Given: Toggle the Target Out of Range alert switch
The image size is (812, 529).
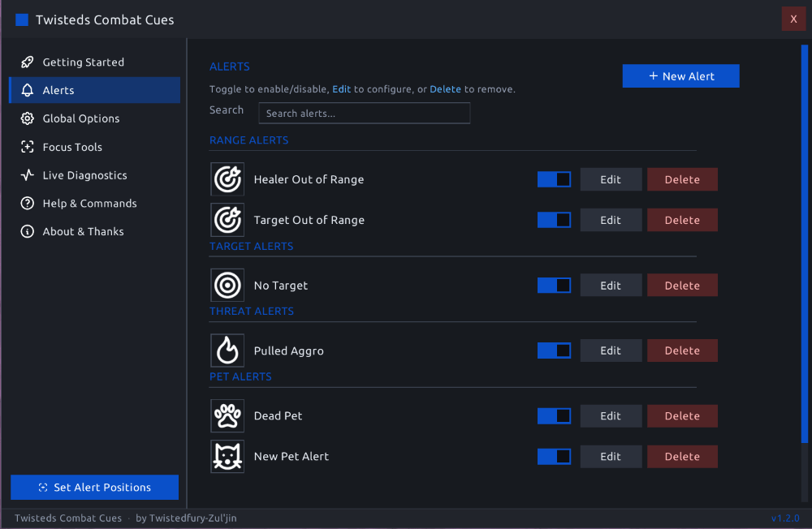Looking at the screenshot, I should point(554,220).
